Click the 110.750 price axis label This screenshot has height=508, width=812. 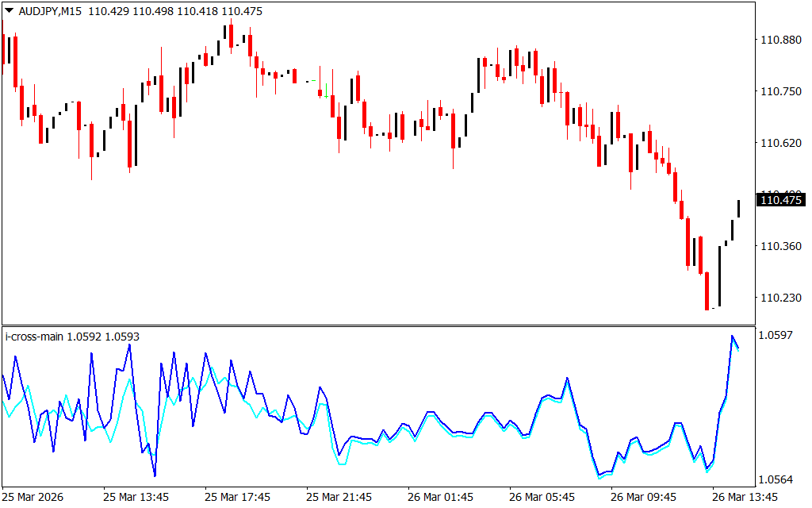(781, 92)
